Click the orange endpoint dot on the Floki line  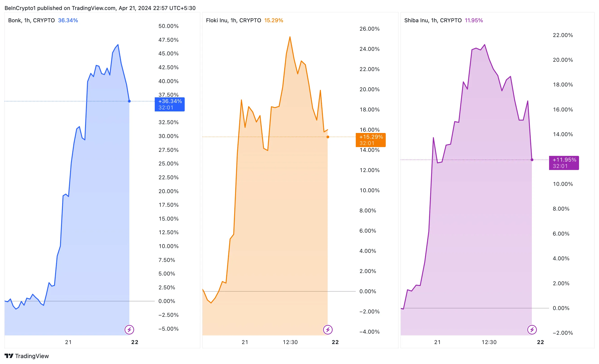click(x=328, y=137)
